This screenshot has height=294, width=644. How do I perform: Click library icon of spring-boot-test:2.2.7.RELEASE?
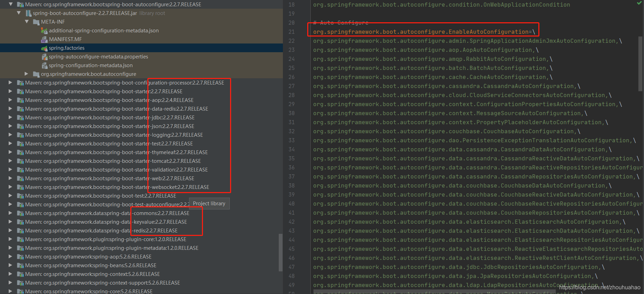click(21, 196)
